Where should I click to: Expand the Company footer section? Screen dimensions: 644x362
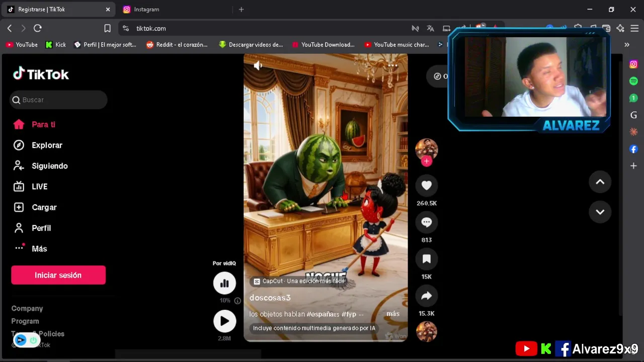click(x=27, y=308)
